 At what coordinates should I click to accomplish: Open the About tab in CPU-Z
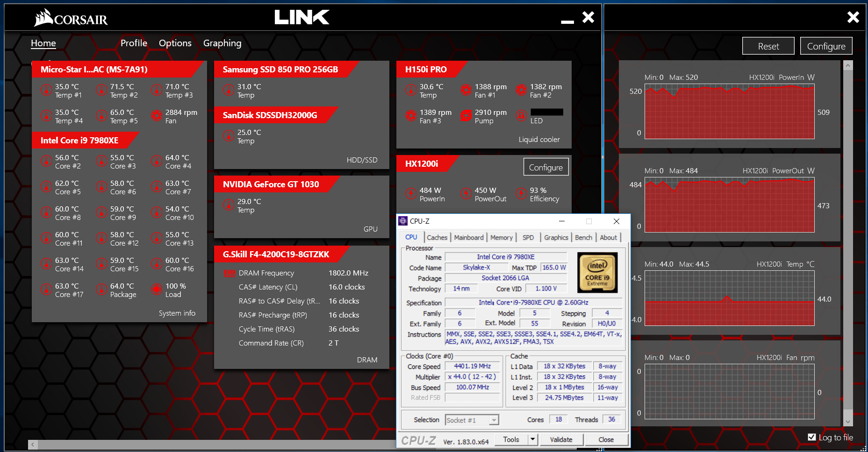coord(608,237)
